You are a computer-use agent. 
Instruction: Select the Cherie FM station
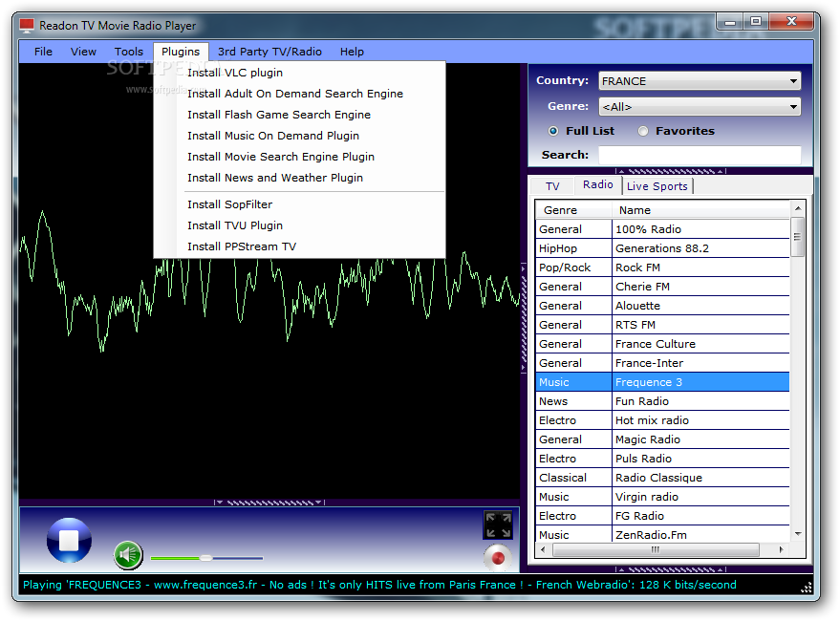tap(662, 287)
